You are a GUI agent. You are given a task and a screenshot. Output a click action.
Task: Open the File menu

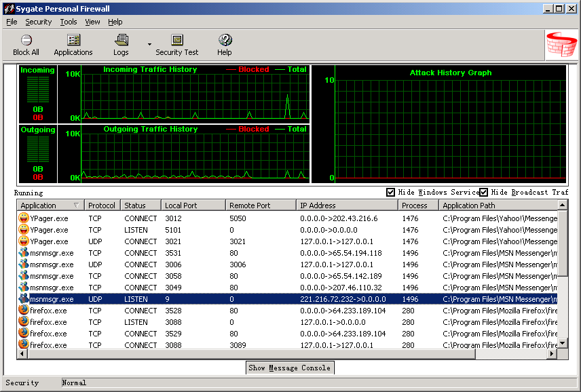click(12, 22)
